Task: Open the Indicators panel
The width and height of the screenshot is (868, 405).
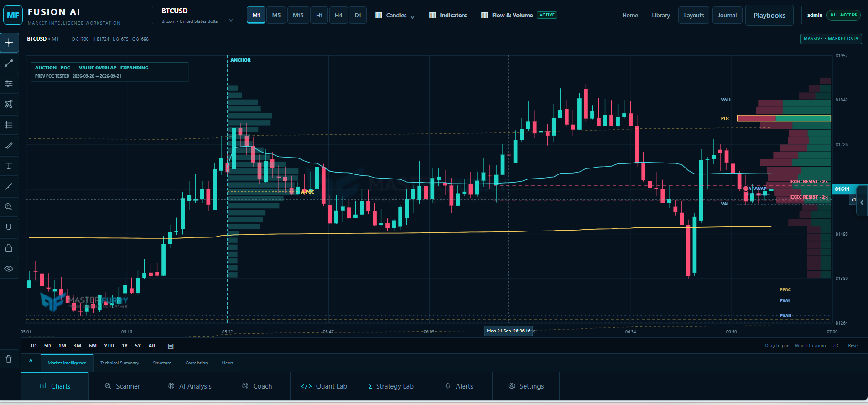Action: click(x=448, y=16)
